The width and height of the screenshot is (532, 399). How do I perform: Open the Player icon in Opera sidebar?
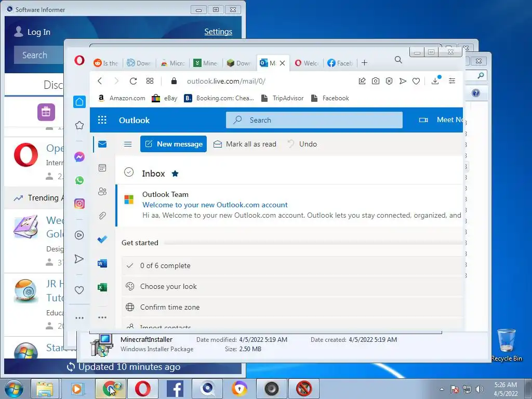(x=79, y=235)
